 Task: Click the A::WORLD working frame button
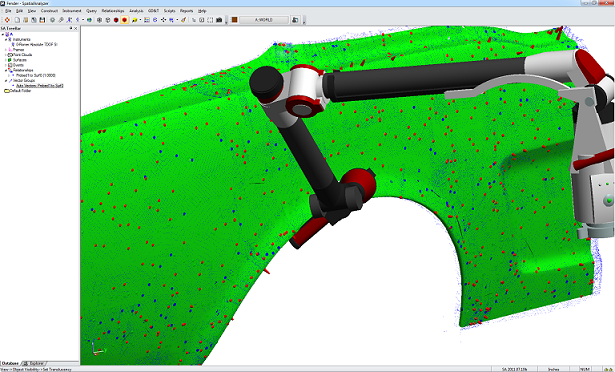pos(264,20)
